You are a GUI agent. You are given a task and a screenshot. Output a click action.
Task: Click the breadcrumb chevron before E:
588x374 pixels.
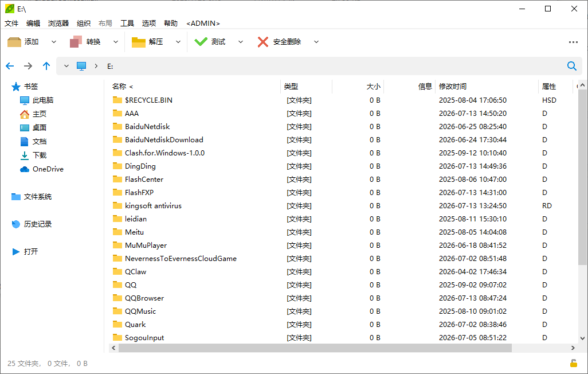point(96,66)
